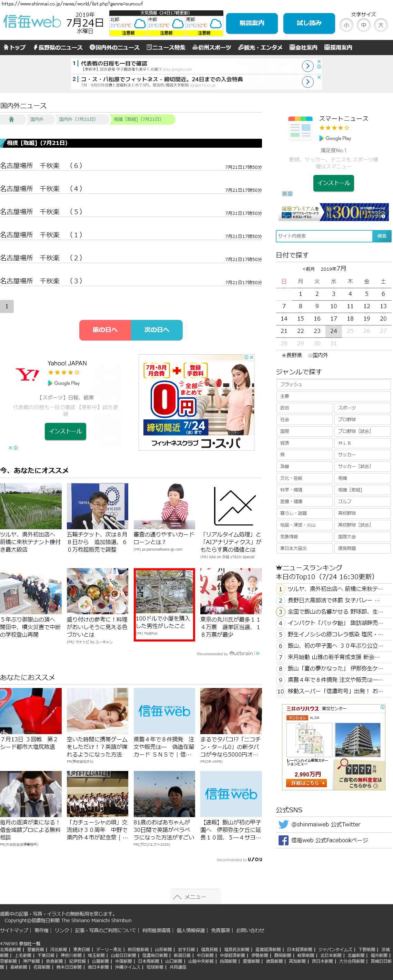This screenshot has height=980, width=393.
Task: Click pagination page 1
Action: pos(7,306)
